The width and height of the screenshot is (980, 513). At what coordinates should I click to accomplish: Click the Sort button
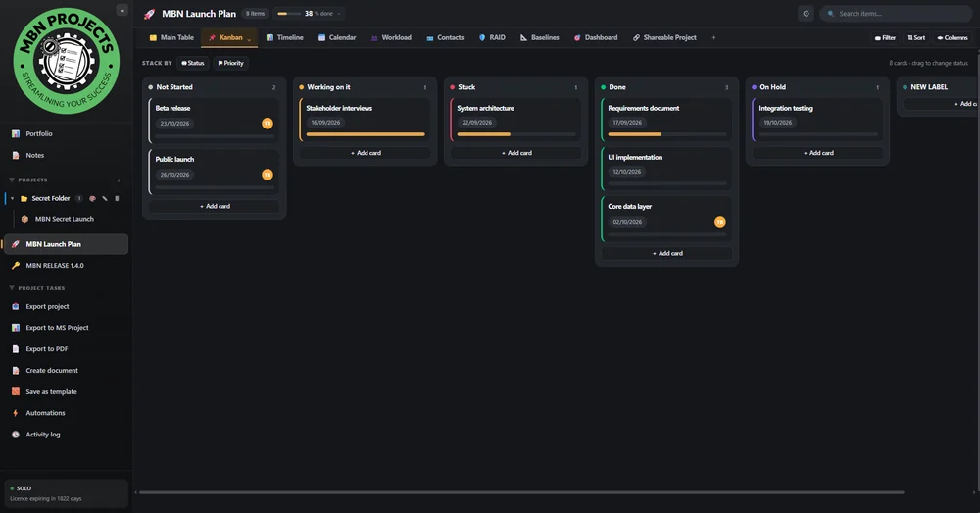coord(916,37)
